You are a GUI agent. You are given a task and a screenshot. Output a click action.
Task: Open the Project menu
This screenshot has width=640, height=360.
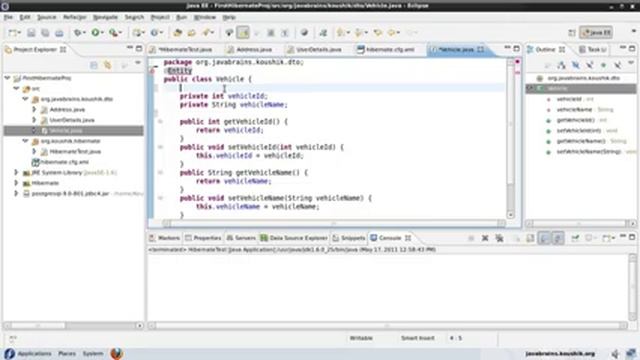click(160, 17)
